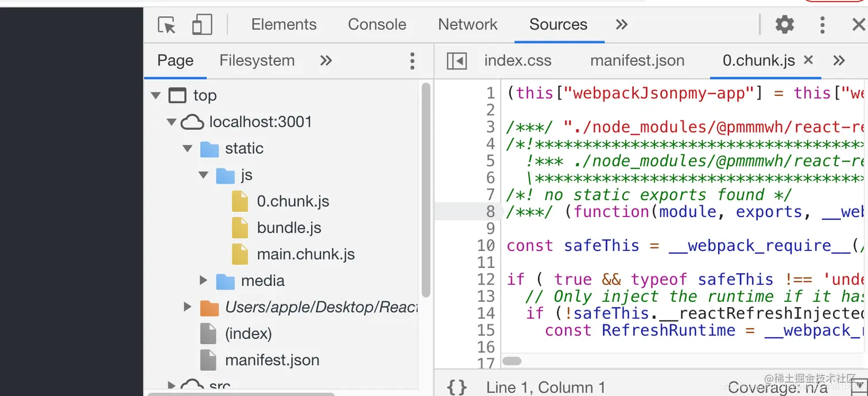Click the js folder icon
Viewport: 868px width, 396px height.
click(226, 176)
